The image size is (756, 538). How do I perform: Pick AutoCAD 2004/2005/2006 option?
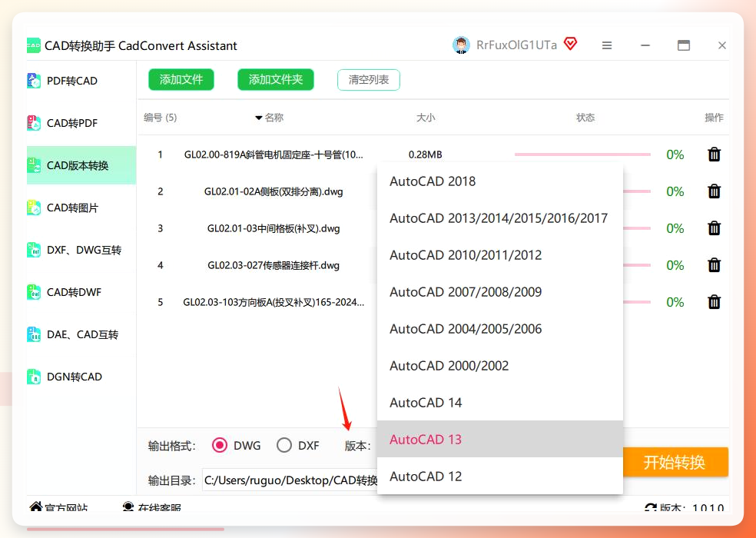point(500,329)
